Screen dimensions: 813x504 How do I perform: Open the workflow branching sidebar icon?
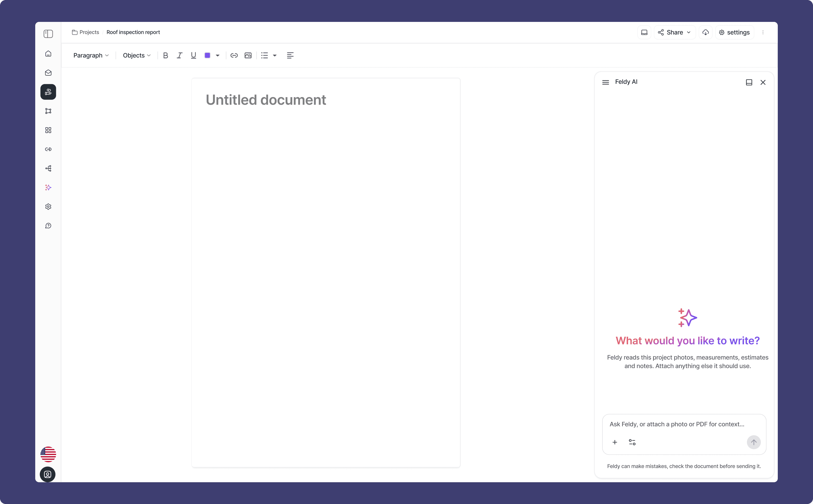click(x=48, y=168)
